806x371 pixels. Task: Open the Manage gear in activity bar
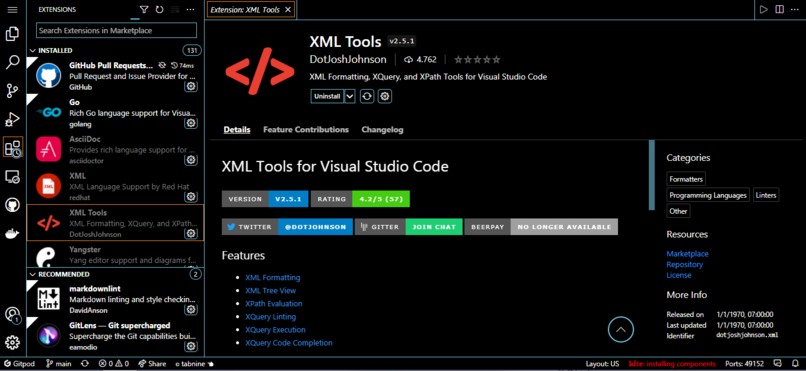coord(12,342)
